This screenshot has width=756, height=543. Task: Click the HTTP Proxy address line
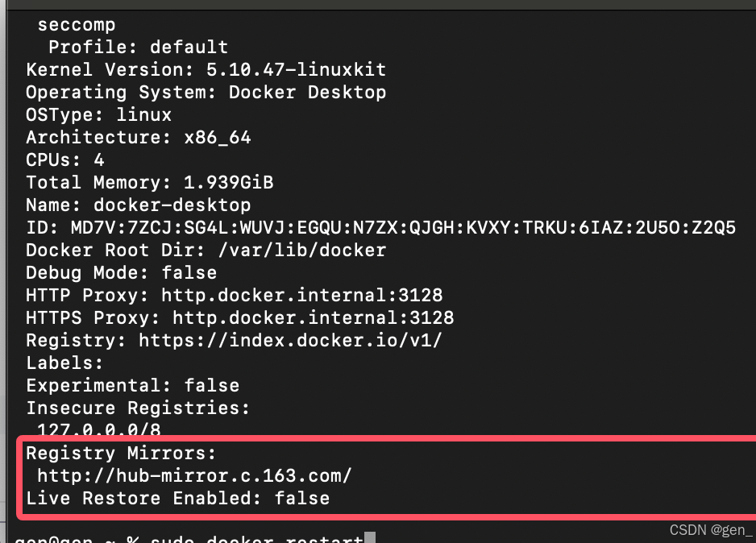tap(234, 295)
